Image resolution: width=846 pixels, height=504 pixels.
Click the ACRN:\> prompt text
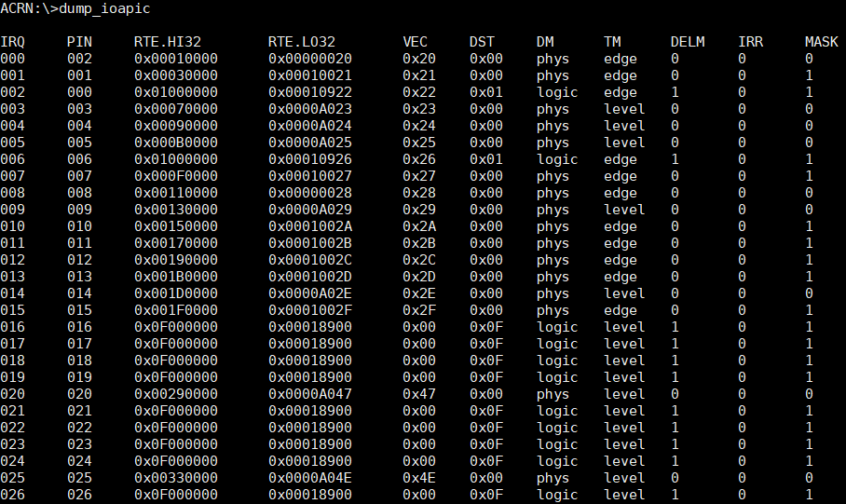(x=29, y=9)
